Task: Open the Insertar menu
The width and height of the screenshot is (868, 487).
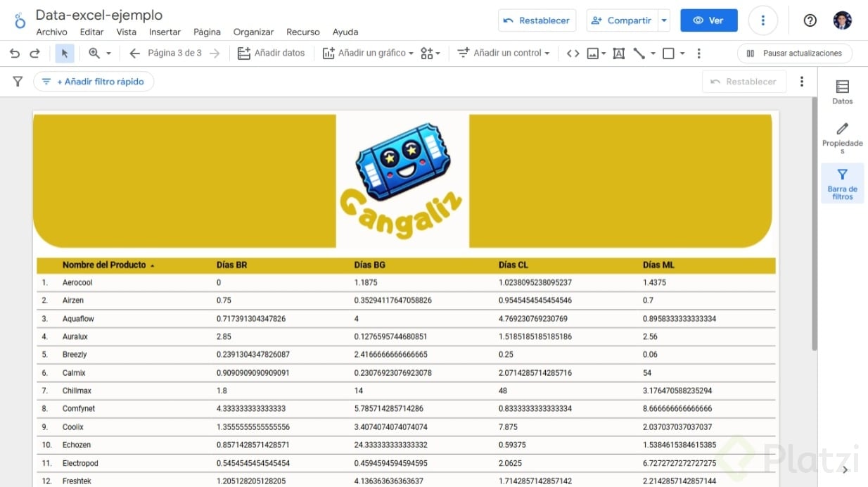Action: click(x=165, y=32)
